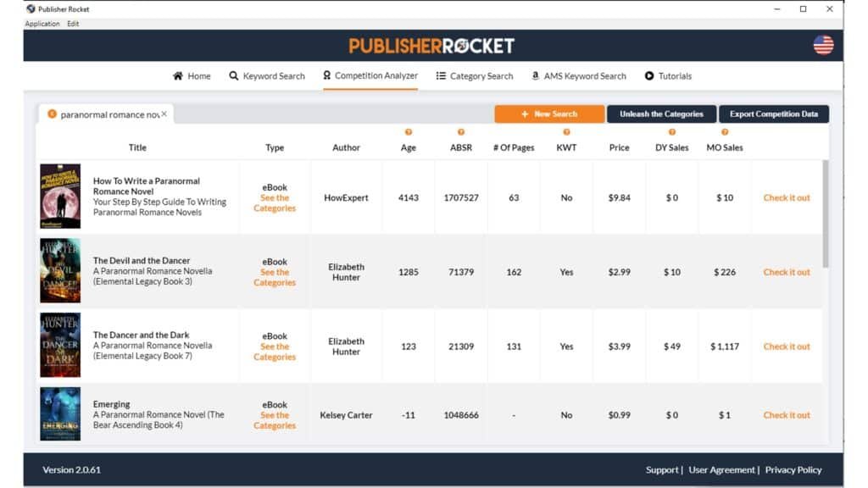
Task: Check it out for Emerging
Action: [x=787, y=415]
